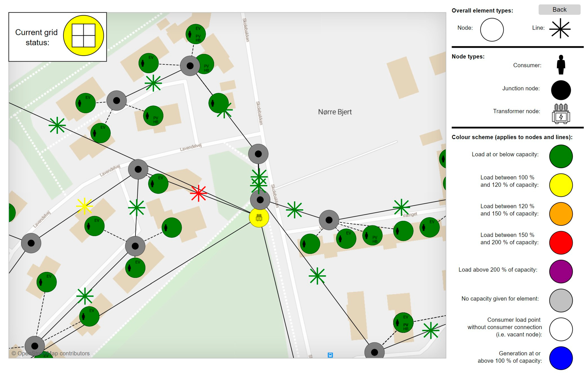
Task: Click the blue bus stop map icon
Action: (x=330, y=355)
